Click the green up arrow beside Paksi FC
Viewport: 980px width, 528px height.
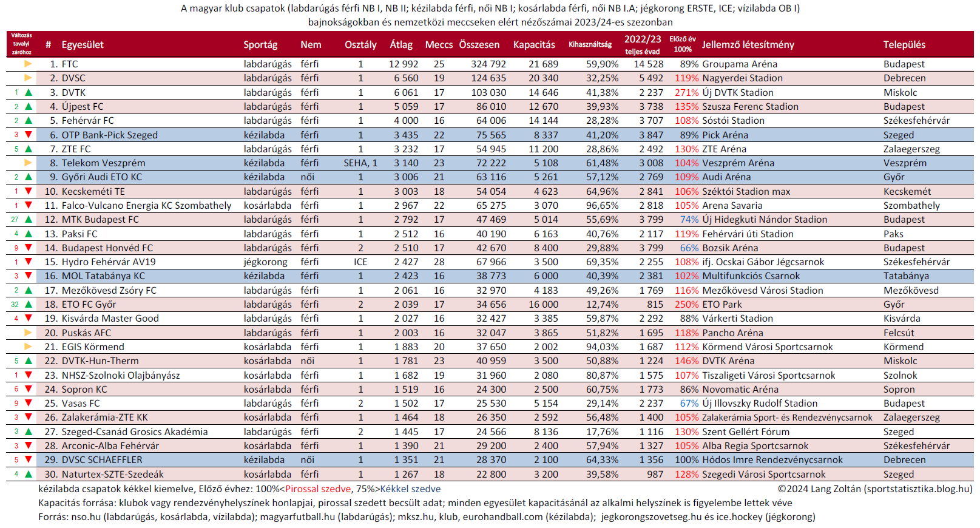click(28, 234)
